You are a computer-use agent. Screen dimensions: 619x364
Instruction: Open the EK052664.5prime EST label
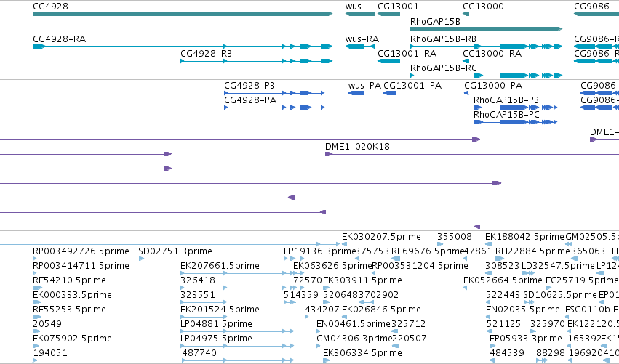click(x=503, y=280)
